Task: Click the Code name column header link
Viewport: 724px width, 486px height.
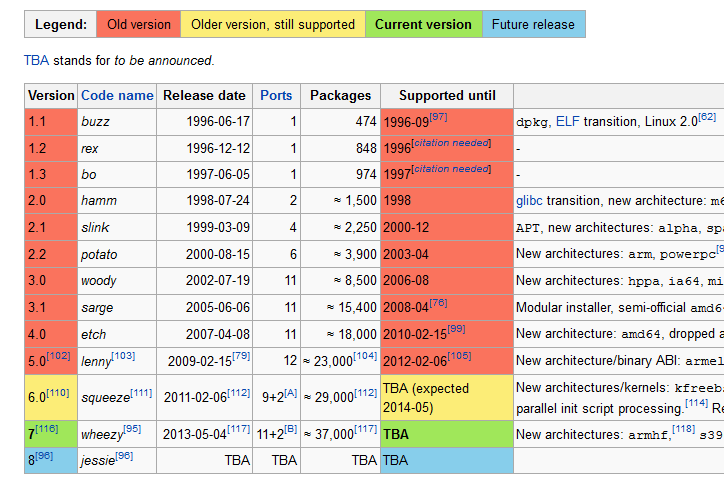Action: point(117,96)
